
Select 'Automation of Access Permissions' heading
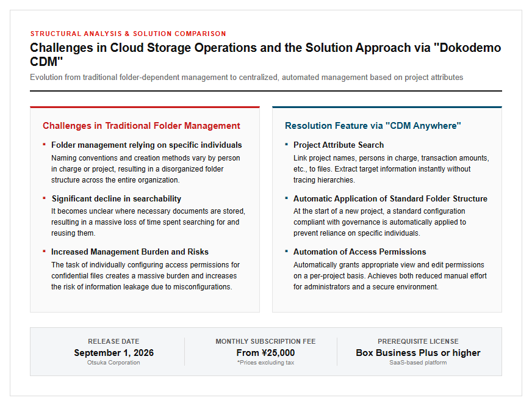pyautogui.click(x=359, y=252)
